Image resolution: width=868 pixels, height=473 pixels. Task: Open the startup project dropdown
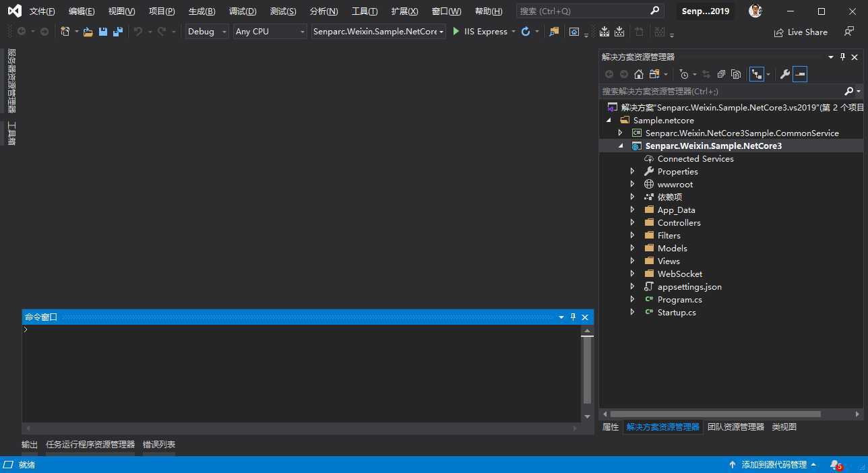click(379, 32)
